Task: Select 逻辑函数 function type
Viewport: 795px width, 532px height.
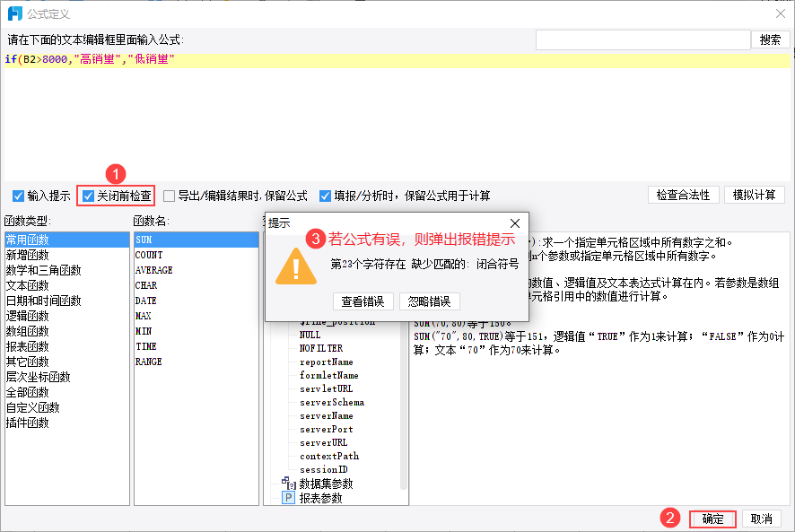Action: [x=67, y=316]
